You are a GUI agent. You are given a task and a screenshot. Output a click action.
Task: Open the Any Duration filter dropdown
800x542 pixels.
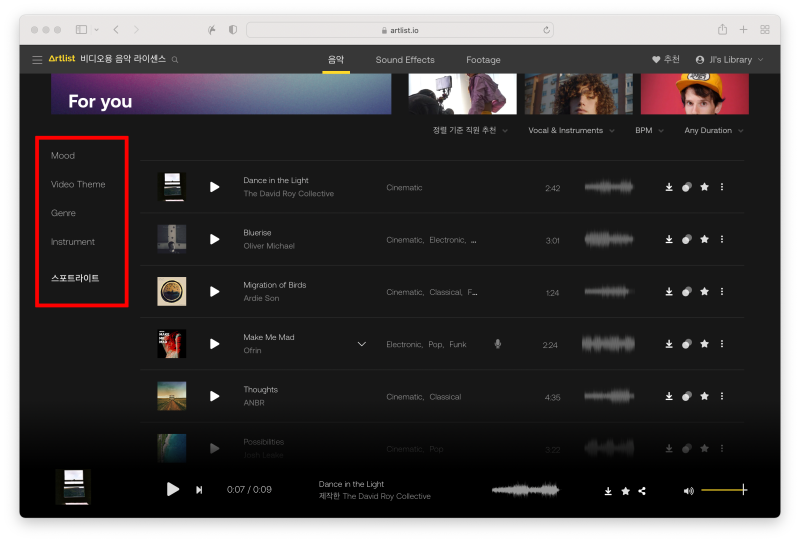tap(713, 131)
